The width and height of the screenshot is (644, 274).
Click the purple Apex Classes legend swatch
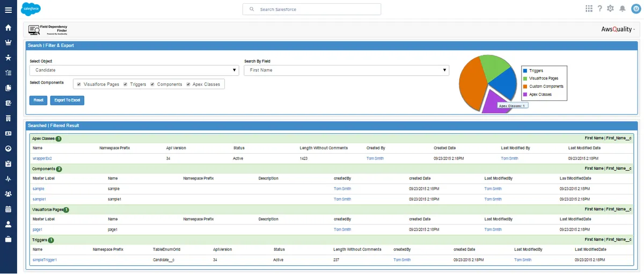point(525,95)
